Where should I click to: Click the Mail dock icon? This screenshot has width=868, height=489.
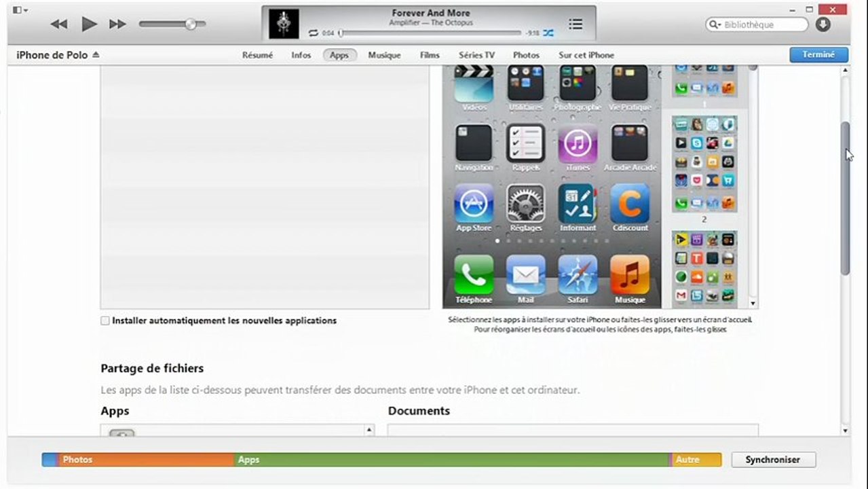pyautogui.click(x=525, y=274)
